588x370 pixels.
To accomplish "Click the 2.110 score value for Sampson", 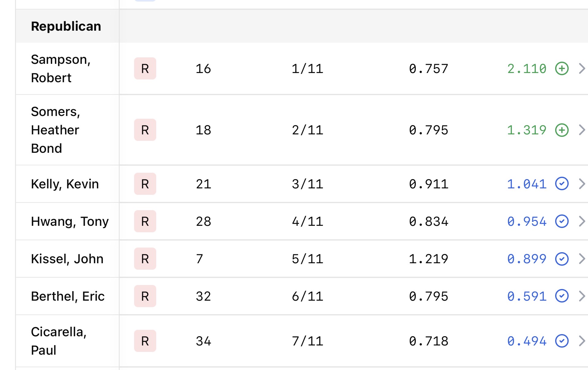I will pyautogui.click(x=527, y=68).
